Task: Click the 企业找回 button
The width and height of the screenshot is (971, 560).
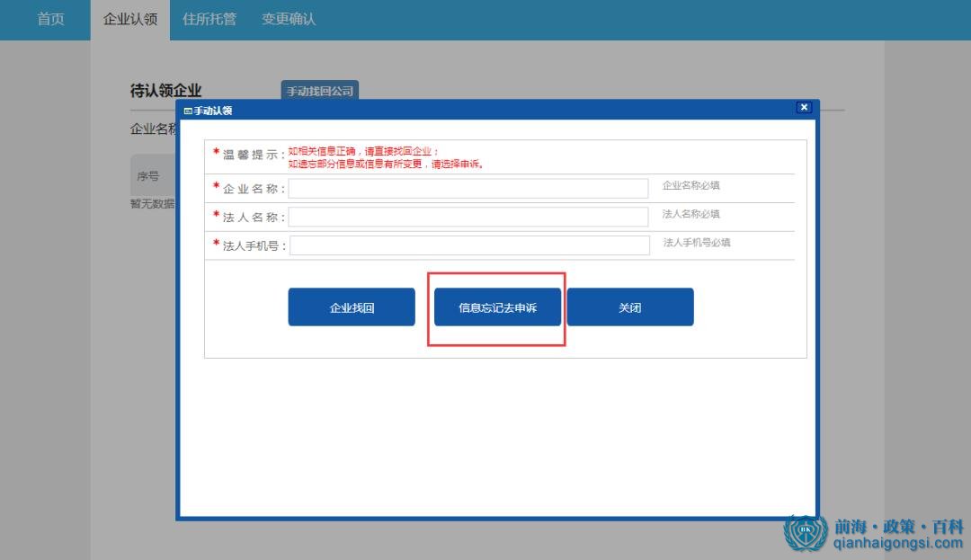Action: tap(351, 307)
